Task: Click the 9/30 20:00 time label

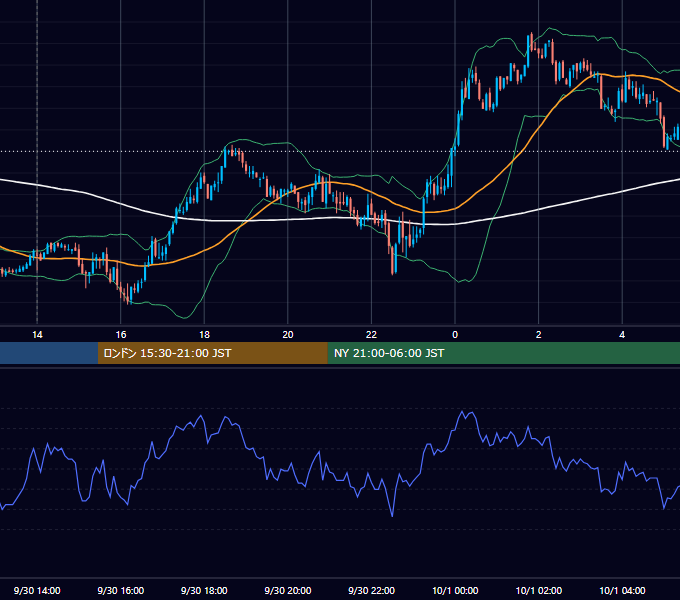Action: (x=288, y=590)
